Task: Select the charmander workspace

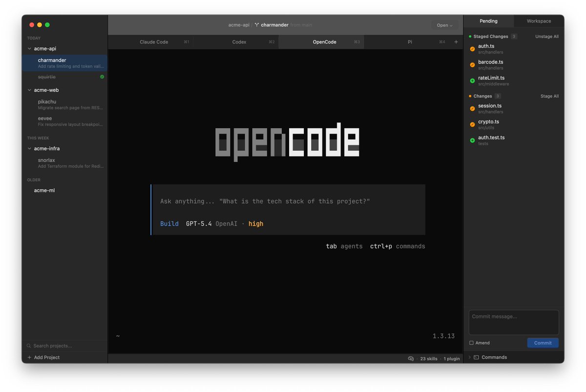Action: click(x=64, y=63)
